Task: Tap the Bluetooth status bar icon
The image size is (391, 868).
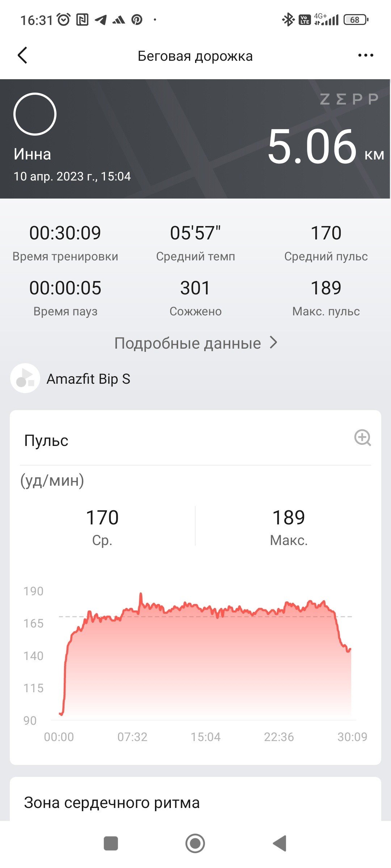Action: (x=288, y=20)
